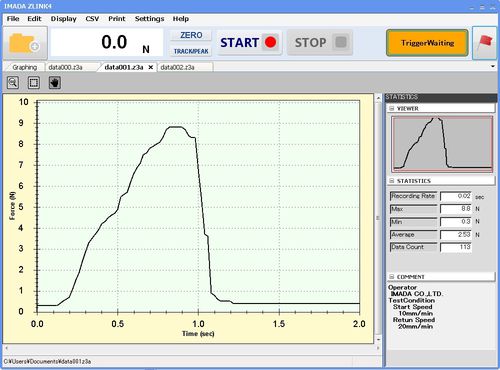Click the 20mm/min return speed text
Viewport: 500px width, 370px height.
[x=416, y=326]
